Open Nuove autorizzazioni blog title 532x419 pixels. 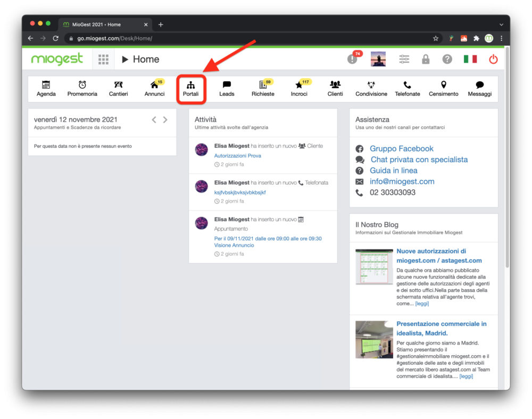click(439, 256)
